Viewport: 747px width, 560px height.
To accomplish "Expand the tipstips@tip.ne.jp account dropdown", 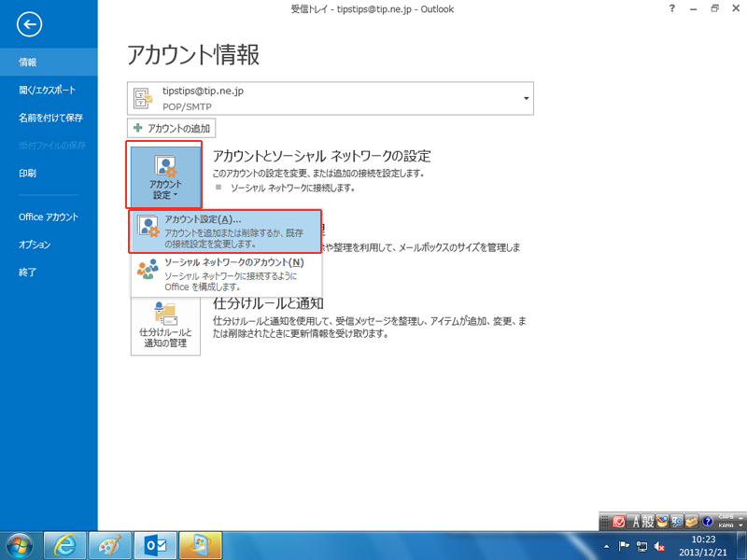I will [x=526, y=99].
